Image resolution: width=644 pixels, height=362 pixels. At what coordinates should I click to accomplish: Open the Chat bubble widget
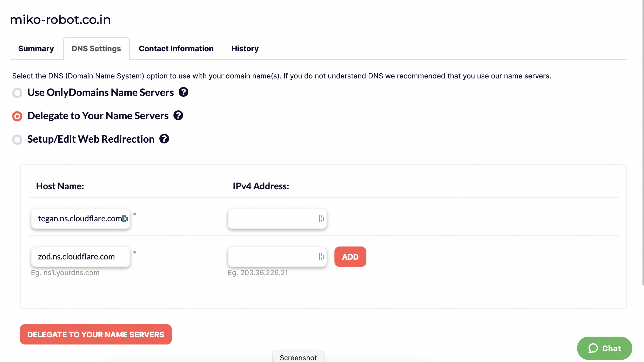pyautogui.click(x=604, y=348)
